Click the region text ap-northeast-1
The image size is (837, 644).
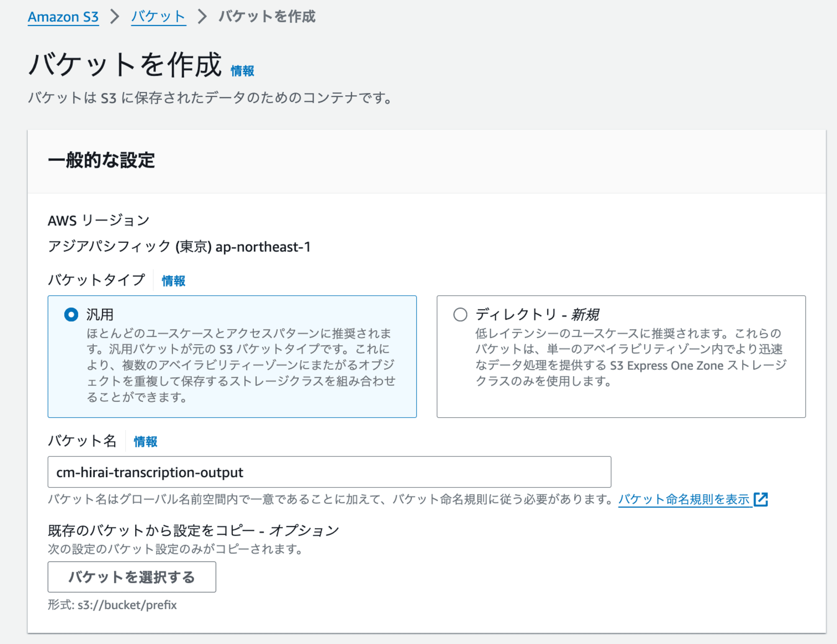263,247
